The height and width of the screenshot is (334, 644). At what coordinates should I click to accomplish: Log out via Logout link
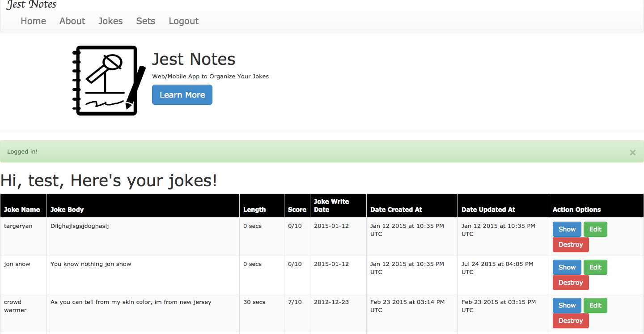click(x=184, y=21)
